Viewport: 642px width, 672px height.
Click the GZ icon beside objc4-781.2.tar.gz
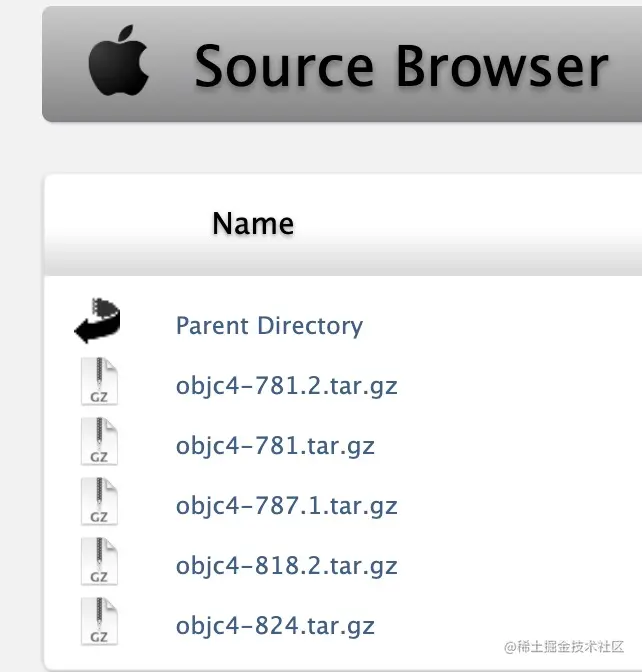coord(99,383)
